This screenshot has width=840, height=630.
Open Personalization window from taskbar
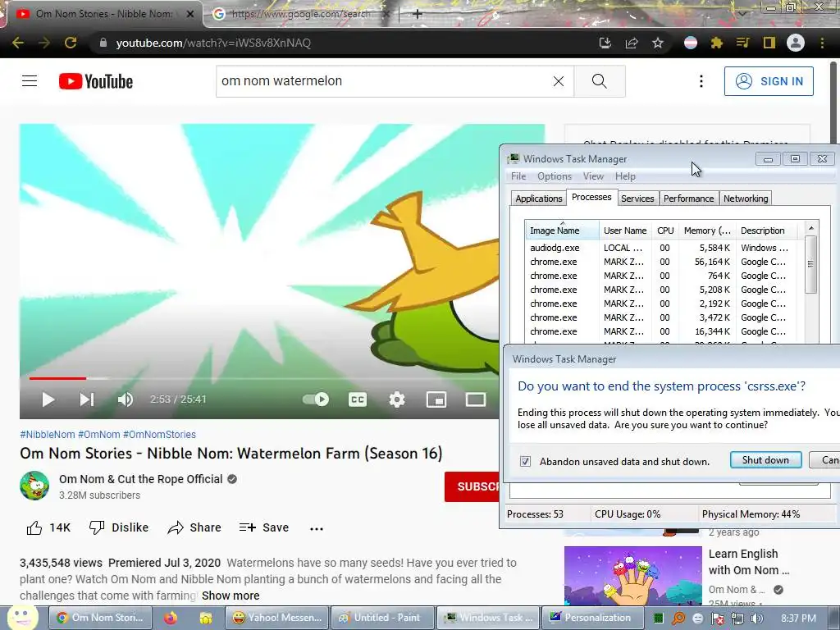pyautogui.click(x=593, y=618)
